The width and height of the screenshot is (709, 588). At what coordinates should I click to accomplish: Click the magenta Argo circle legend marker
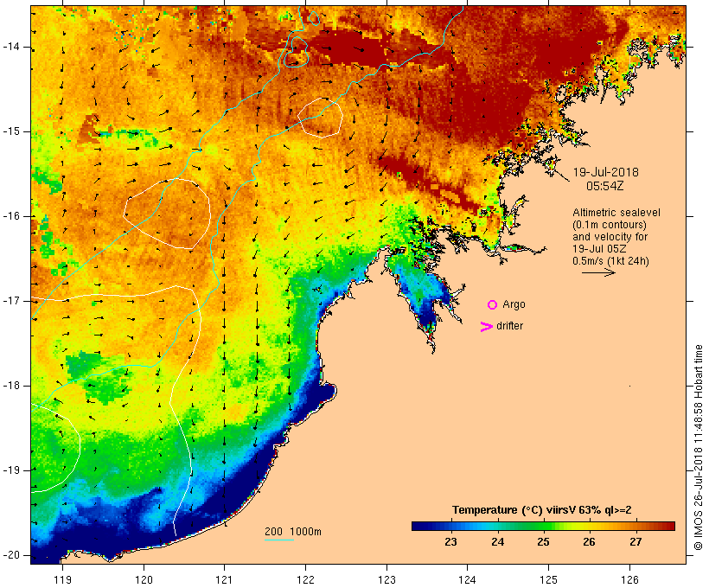point(493,305)
